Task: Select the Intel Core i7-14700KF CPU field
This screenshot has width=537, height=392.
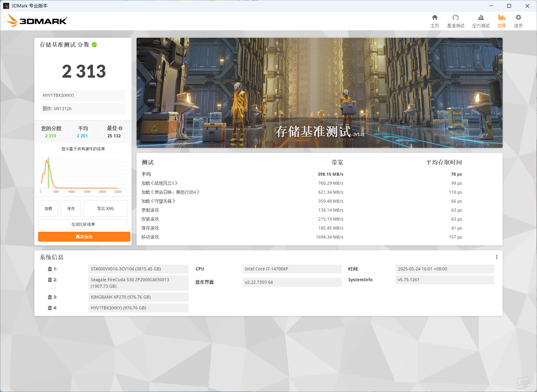Action: pyautogui.click(x=292, y=269)
